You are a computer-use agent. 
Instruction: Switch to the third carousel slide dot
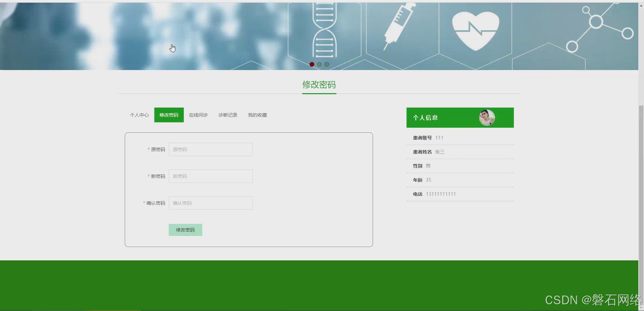[x=327, y=64]
